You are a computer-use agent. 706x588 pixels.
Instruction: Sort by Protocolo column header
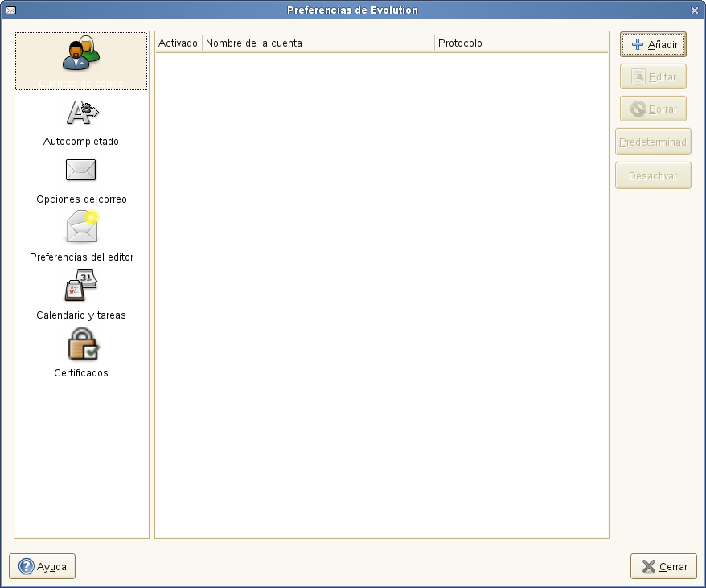tap(521, 43)
